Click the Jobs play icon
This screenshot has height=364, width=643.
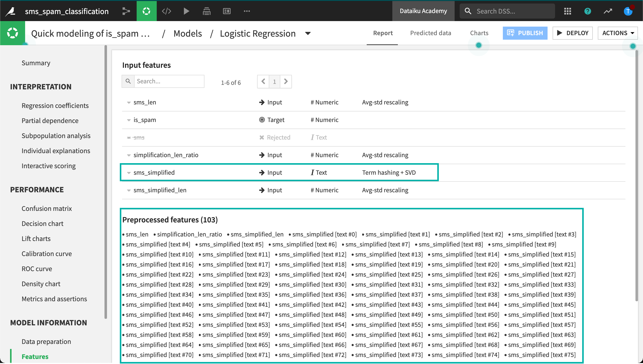186,11
